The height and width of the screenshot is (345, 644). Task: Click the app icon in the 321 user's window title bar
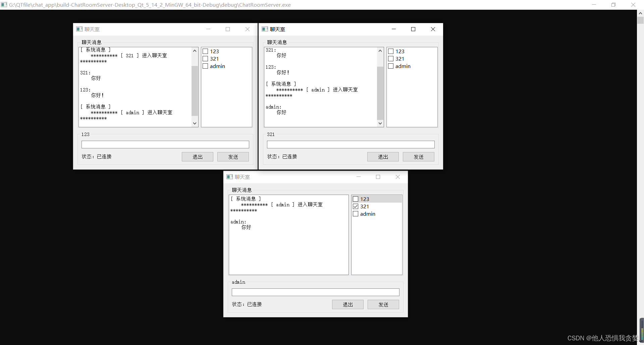coord(265,29)
